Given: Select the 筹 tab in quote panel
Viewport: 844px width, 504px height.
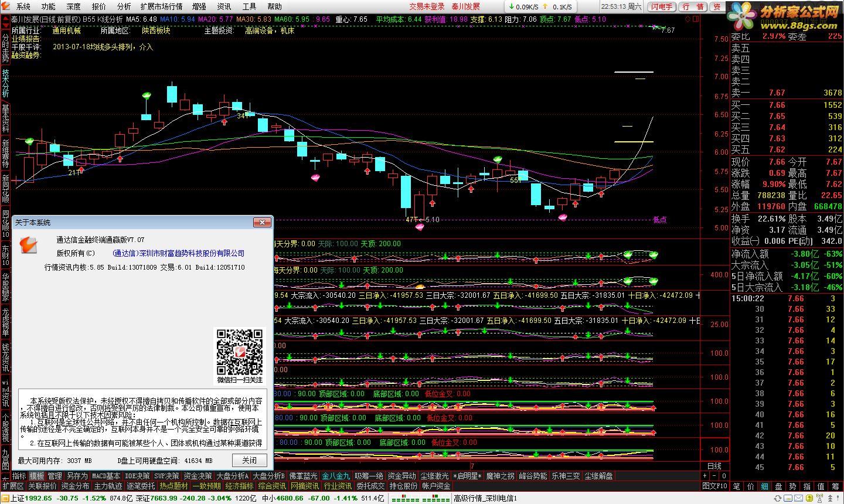Looking at the screenshot, I should tap(835, 486).
